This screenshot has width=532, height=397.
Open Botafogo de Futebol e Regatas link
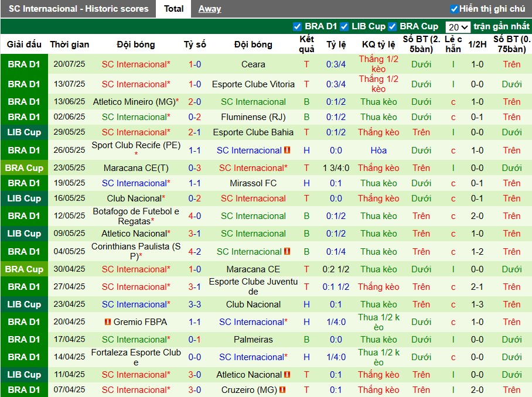(x=136, y=216)
